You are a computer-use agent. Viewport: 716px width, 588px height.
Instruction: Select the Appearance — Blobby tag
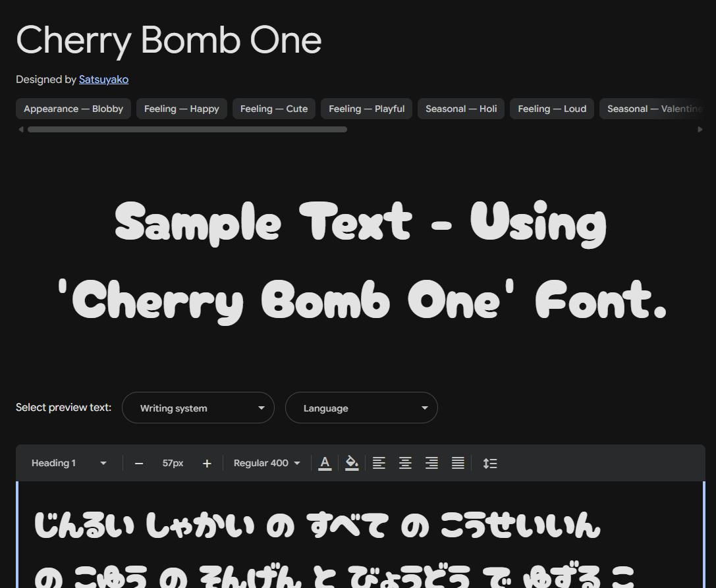click(x=74, y=109)
